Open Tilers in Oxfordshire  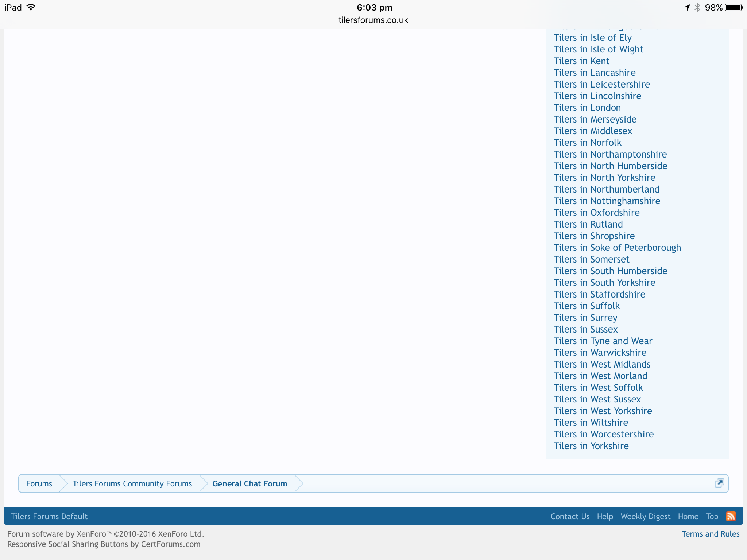[597, 213]
